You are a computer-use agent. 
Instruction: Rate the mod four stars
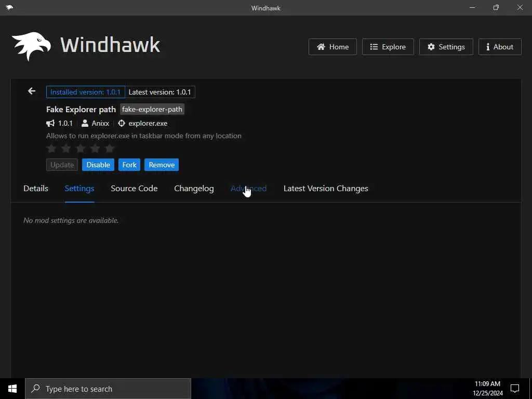click(96, 148)
